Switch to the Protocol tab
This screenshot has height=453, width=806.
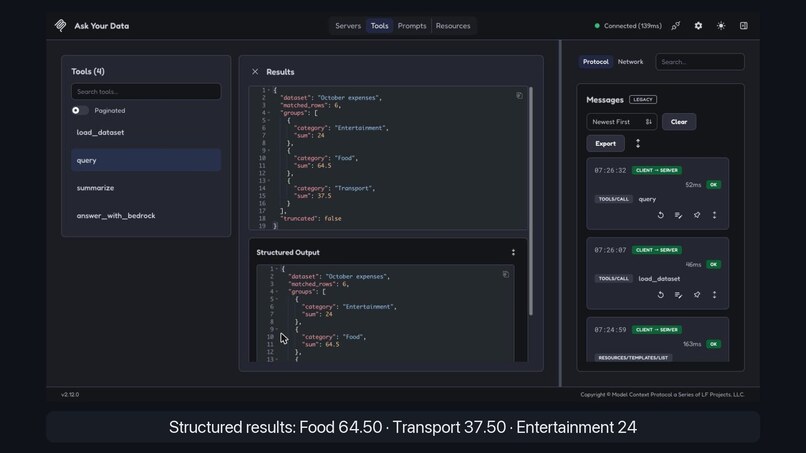(x=596, y=62)
